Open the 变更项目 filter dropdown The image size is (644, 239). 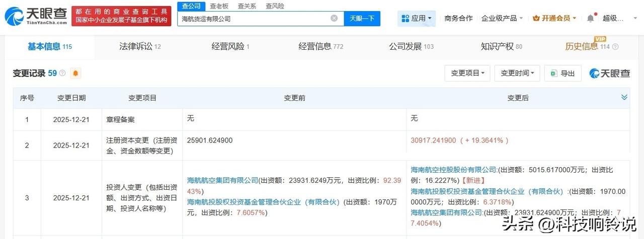click(x=467, y=73)
